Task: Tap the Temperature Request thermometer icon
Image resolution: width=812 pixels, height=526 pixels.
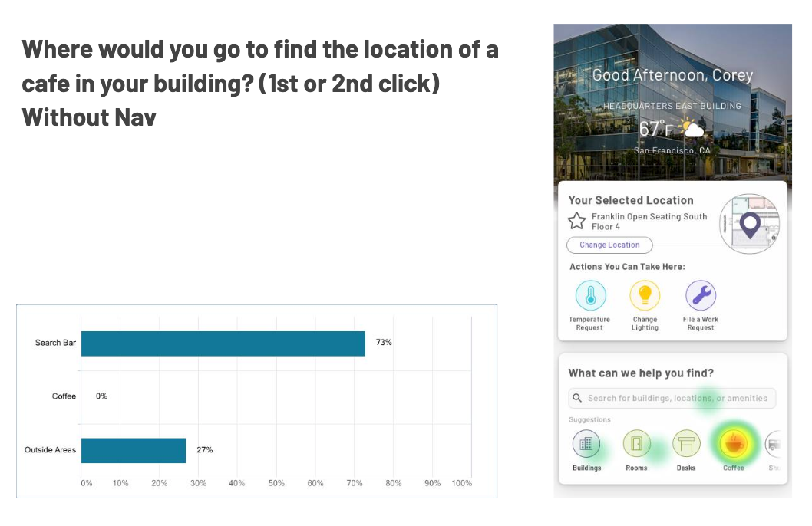Action: click(590, 295)
